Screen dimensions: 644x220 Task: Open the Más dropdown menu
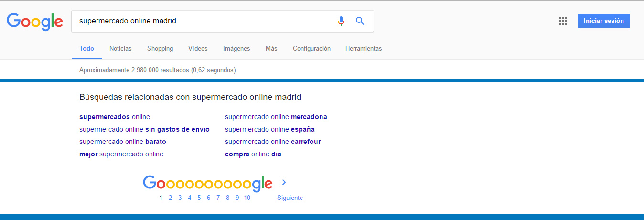click(271, 48)
